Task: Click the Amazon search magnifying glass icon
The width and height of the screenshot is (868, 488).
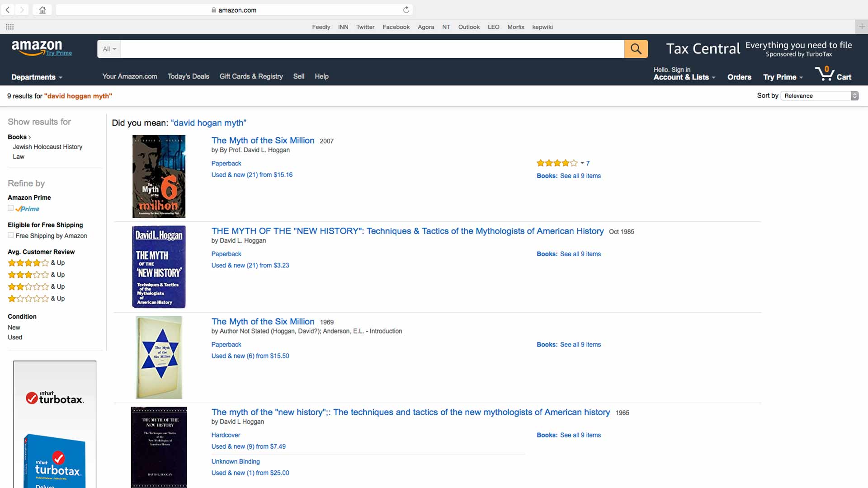Action: click(637, 49)
